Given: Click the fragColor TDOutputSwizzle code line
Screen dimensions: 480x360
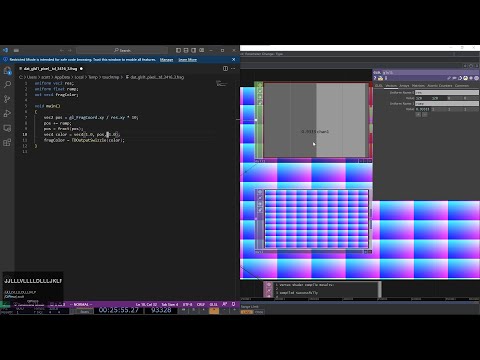Looking at the screenshot, I should click(84, 140).
